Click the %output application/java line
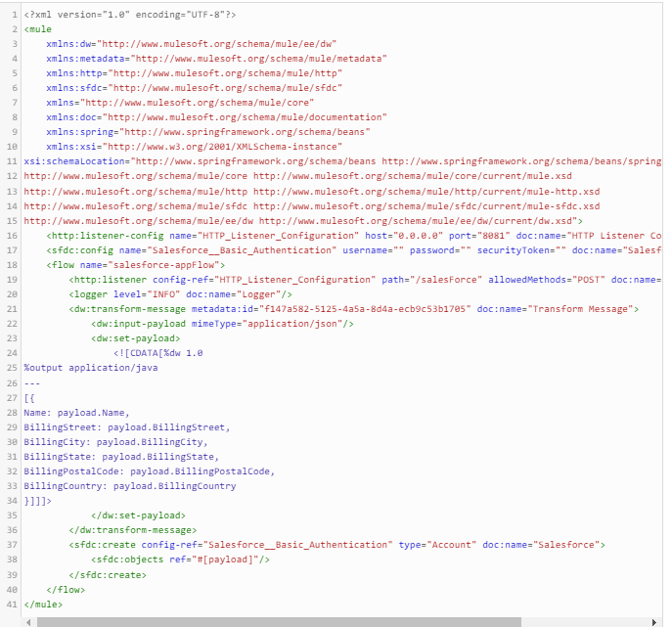This screenshot has height=627, width=672. point(91,367)
